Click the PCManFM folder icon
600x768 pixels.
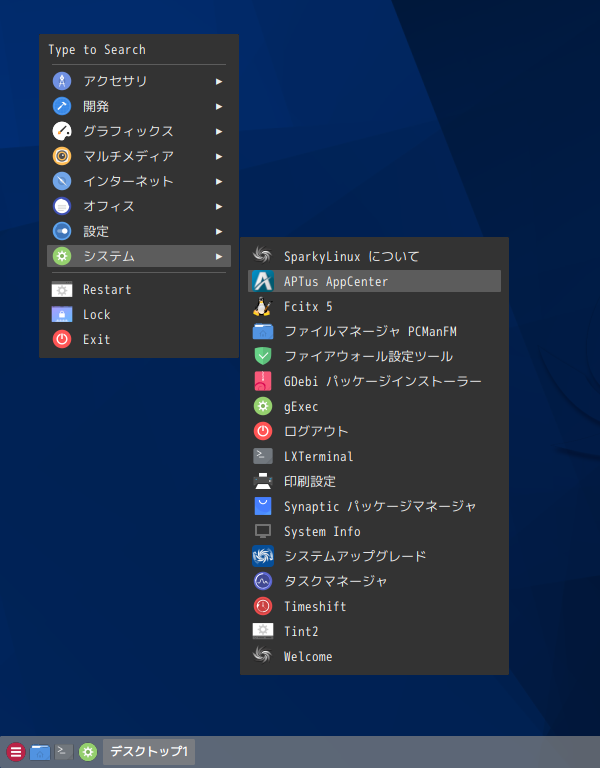[x=263, y=332]
